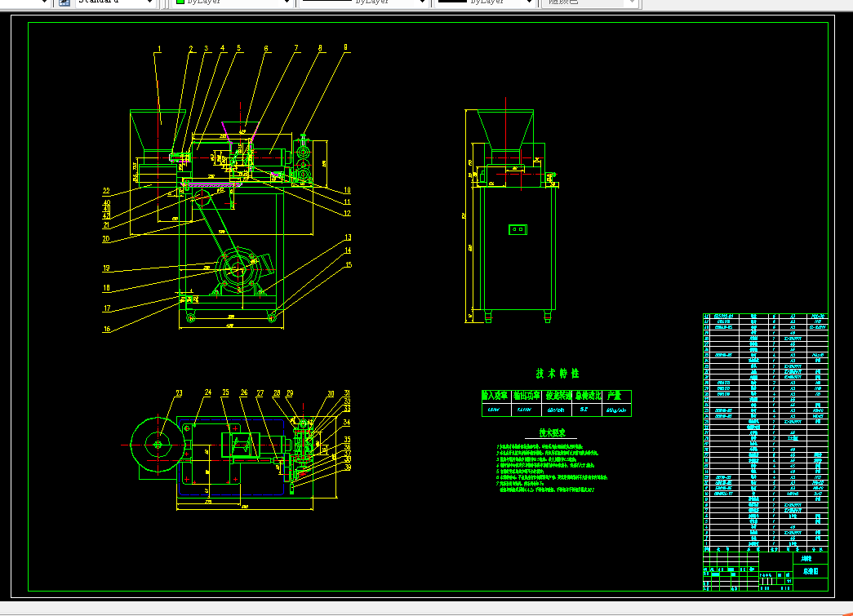Image resolution: width=853 pixels, height=616 pixels.
Task: Click the text style manager icon beside Standard
Action: tap(64, 2)
